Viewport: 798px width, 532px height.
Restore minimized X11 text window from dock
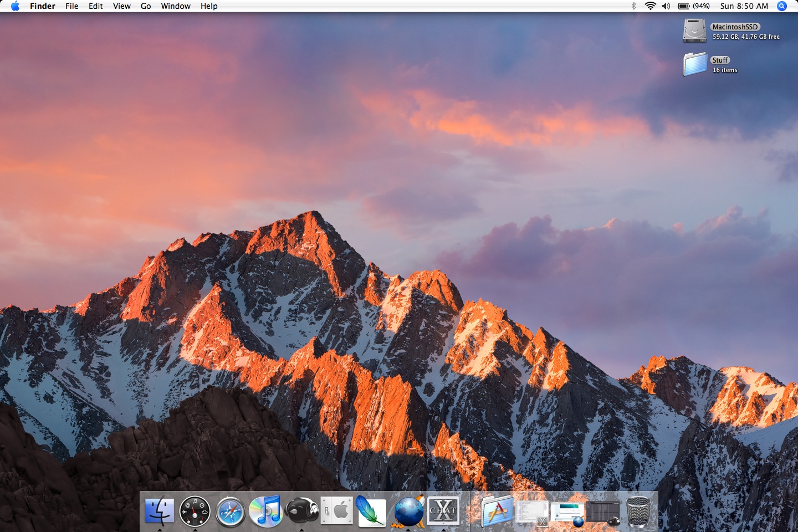tap(532, 513)
